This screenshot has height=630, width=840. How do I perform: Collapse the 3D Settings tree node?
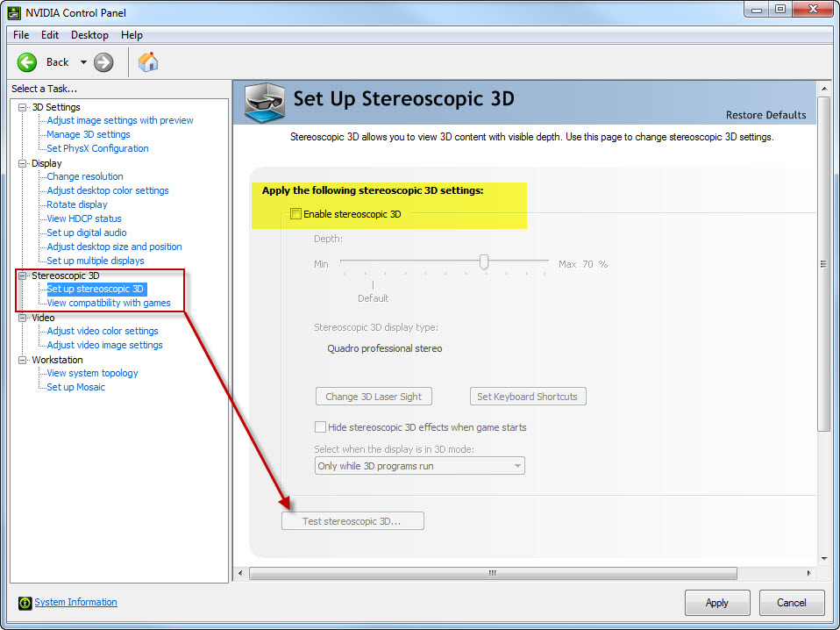[x=23, y=107]
